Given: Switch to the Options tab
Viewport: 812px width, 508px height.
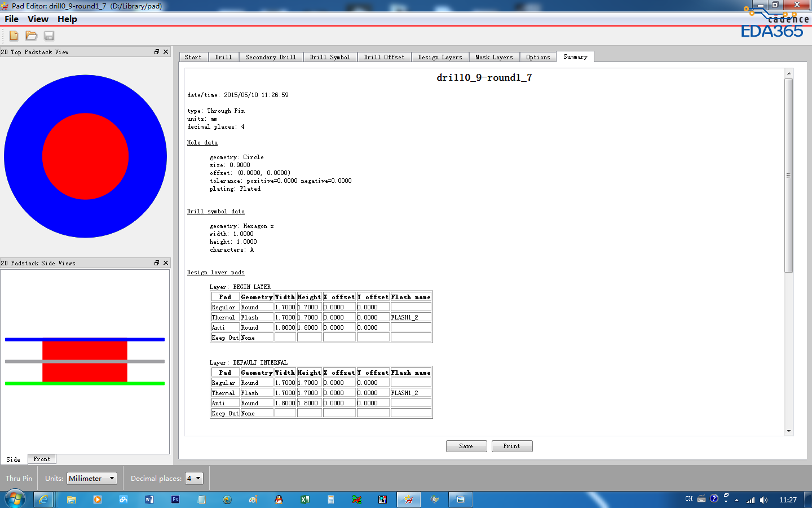Looking at the screenshot, I should pos(538,57).
